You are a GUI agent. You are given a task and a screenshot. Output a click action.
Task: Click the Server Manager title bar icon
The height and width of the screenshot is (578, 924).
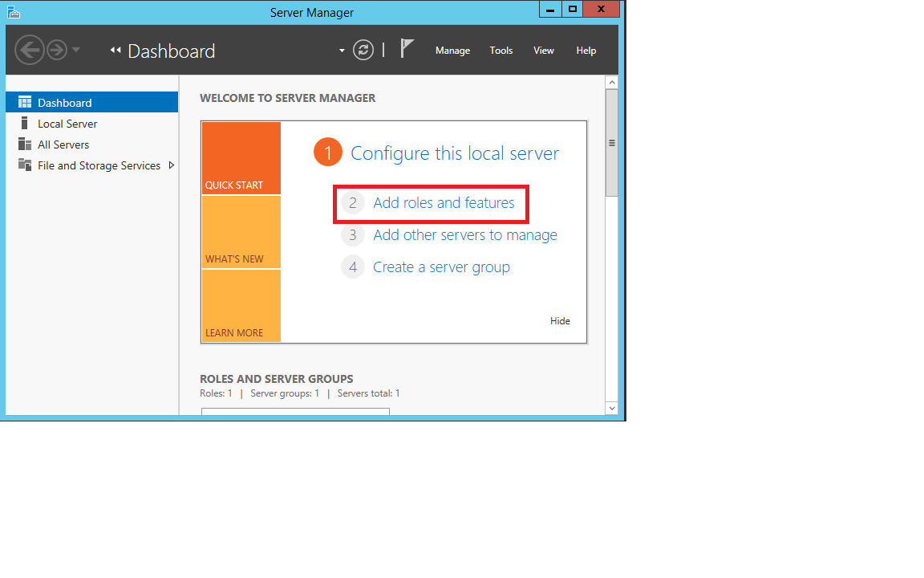pyautogui.click(x=14, y=12)
